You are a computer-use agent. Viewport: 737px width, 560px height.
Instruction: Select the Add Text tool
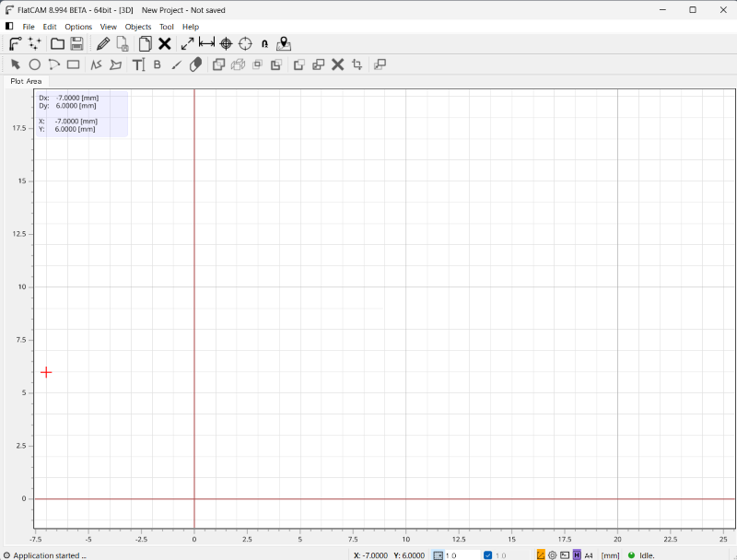(138, 64)
